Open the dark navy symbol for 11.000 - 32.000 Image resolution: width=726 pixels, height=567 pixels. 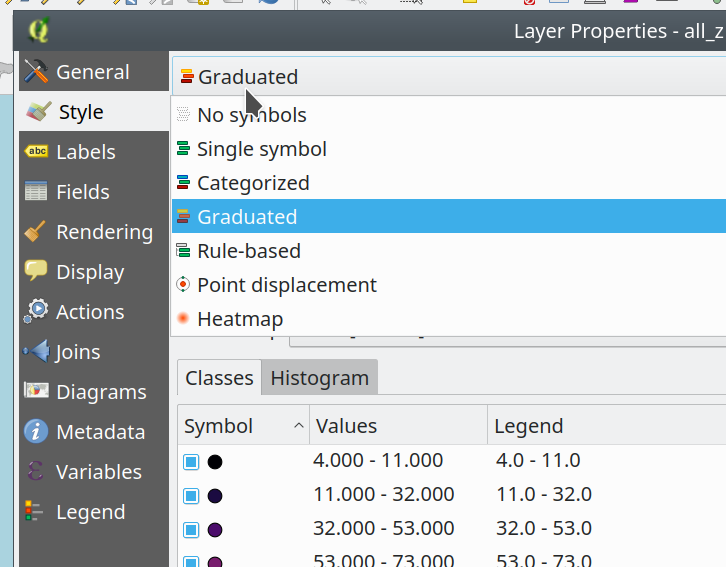pos(215,496)
